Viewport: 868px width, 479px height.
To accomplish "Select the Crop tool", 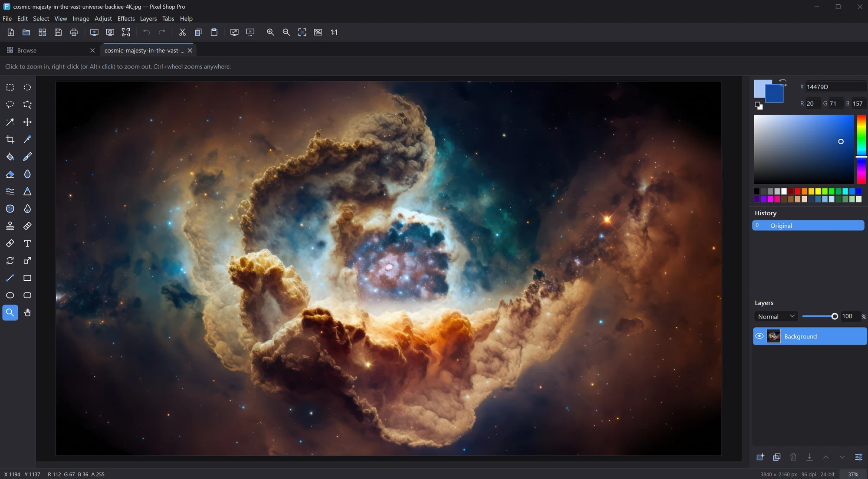I will click(x=10, y=140).
